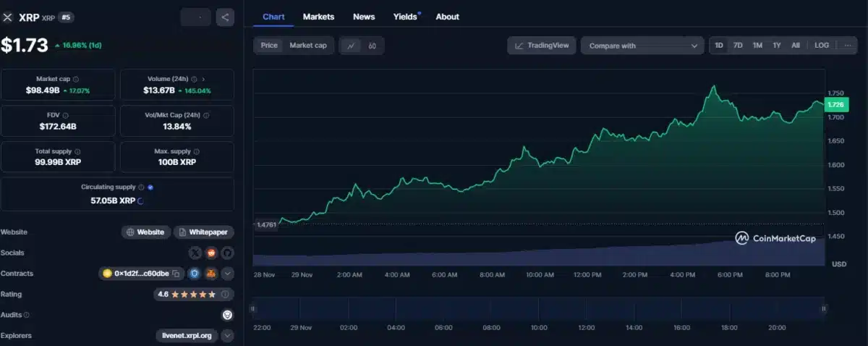This screenshot has width=868, height=346.
Task: Switch to the News tab
Action: [x=364, y=17]
